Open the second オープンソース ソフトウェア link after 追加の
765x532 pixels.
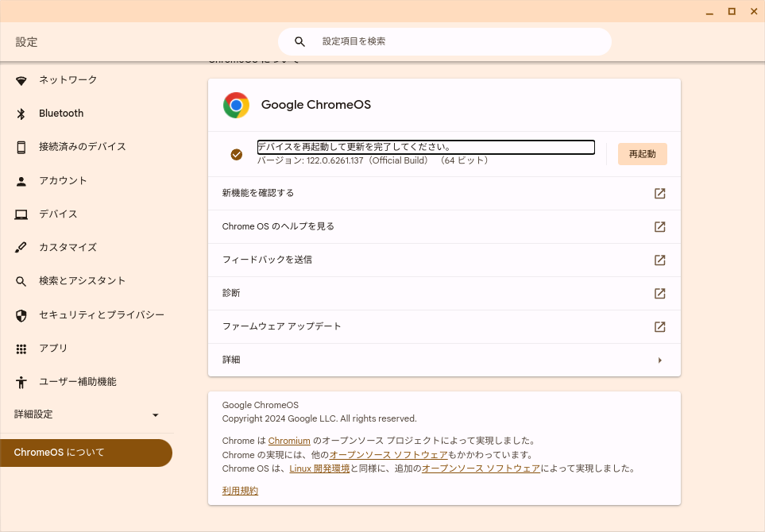tap(481, 468)
